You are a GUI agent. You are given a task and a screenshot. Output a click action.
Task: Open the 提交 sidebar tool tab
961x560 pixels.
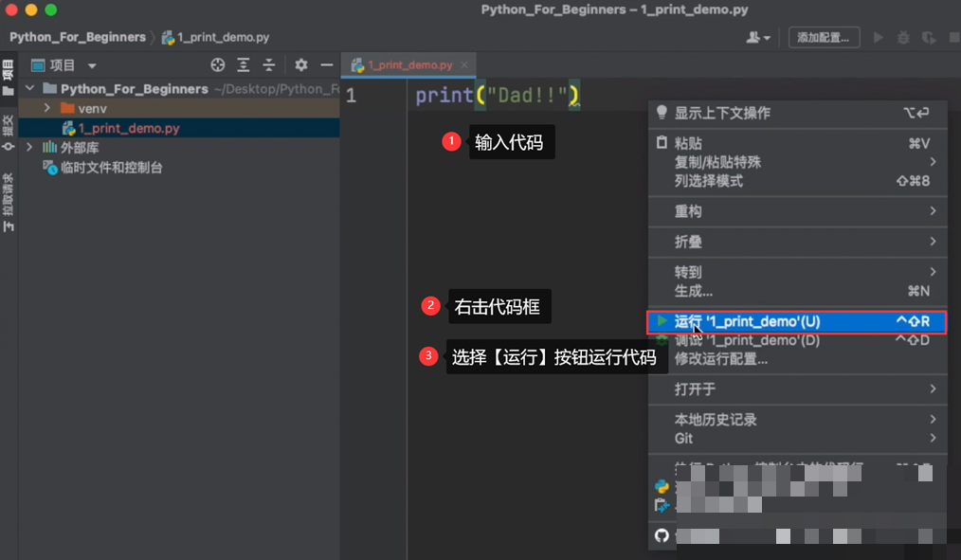(8, 133)
